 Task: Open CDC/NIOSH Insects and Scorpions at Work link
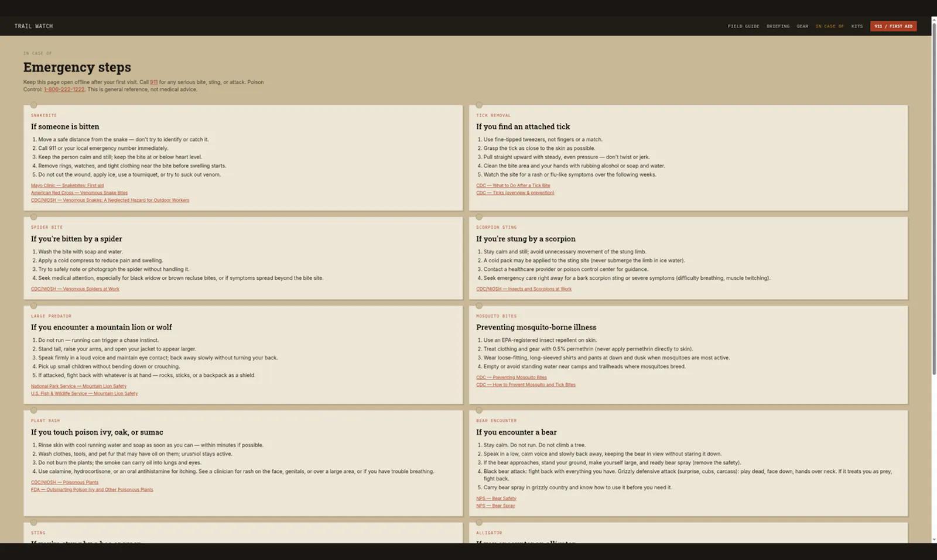[524, 289]
